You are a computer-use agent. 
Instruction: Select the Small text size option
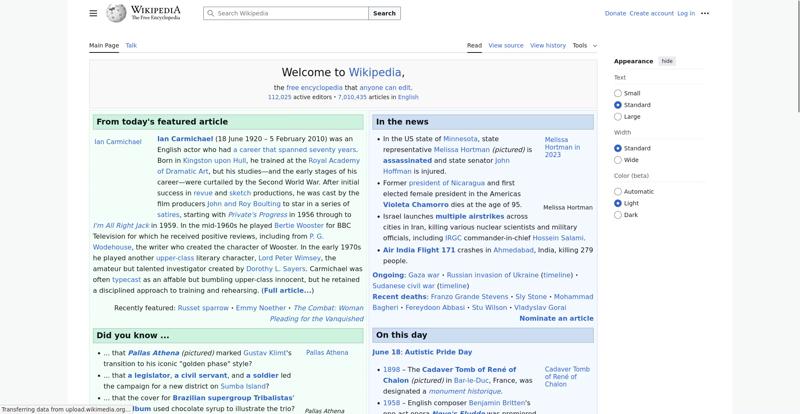(618, 93)
